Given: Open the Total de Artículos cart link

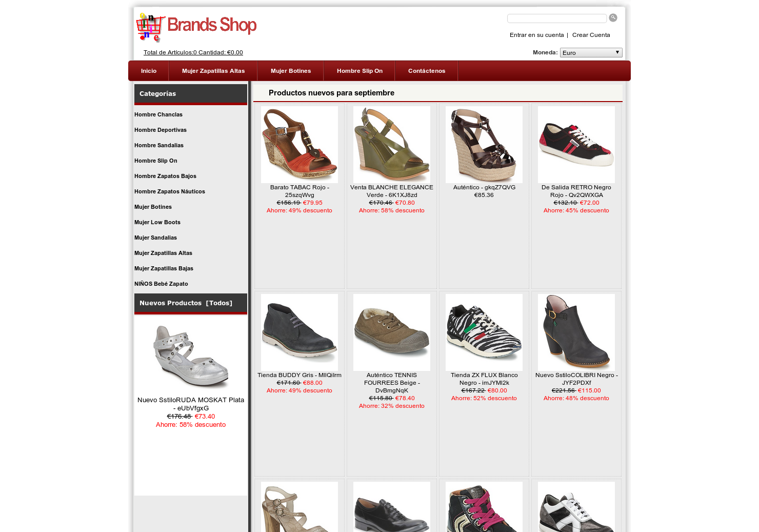Looking at the screenshot, I should pos(193,52).
